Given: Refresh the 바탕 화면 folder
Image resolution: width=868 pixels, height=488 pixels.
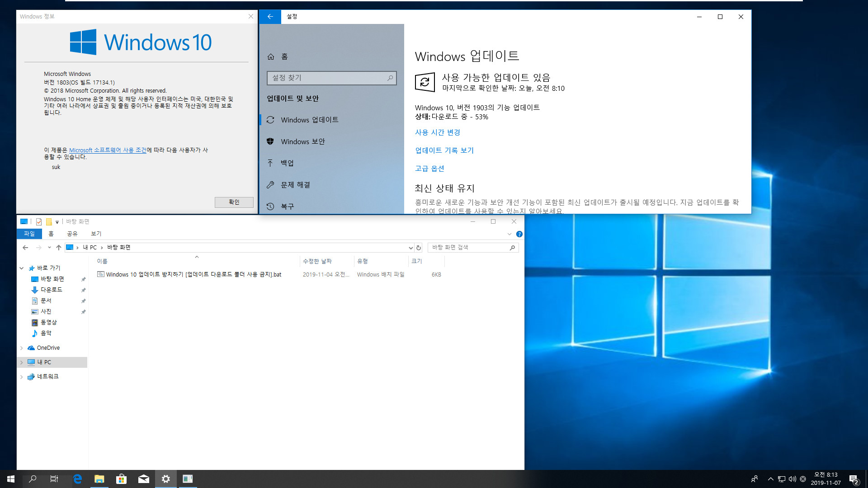Looking at the screenshot, I should point(419,248).
